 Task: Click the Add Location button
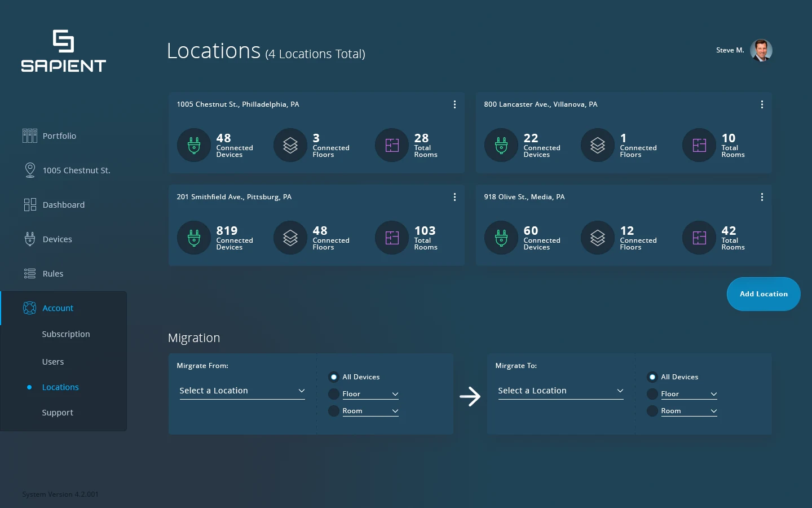point(764,294)
